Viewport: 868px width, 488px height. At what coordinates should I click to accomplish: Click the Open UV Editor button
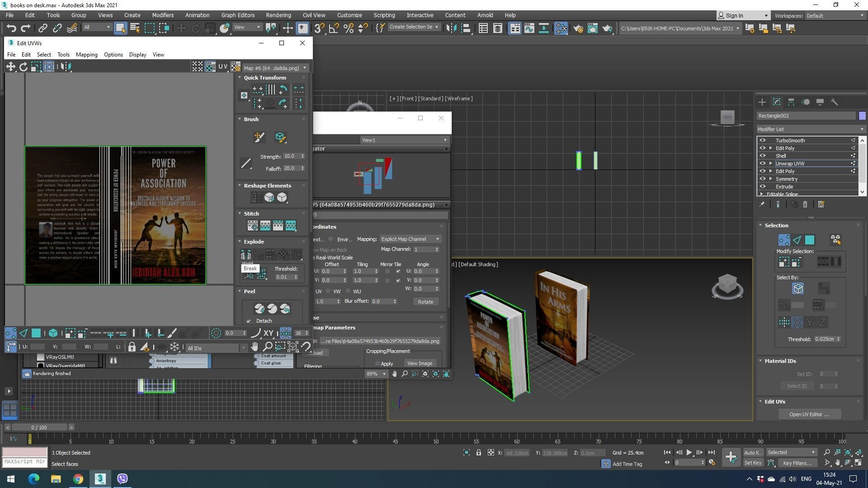tap(809, 414)
